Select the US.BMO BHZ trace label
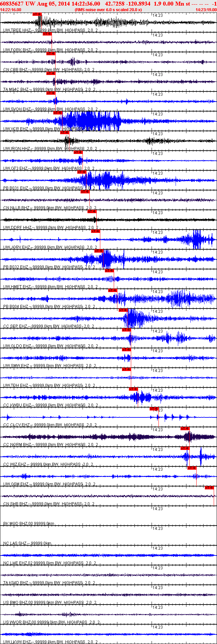This screenshot has height=644, width=217. pos(50,603)
